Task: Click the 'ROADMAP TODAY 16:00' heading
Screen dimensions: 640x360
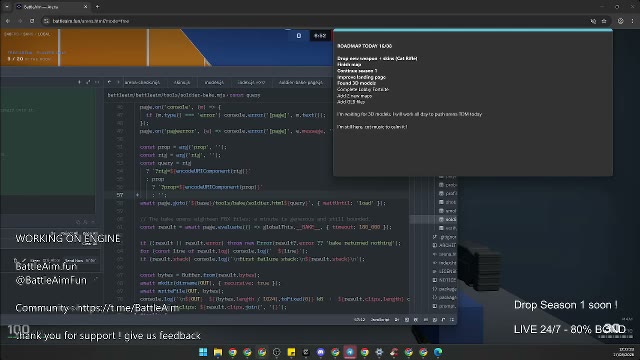Action: coord(364,46)
